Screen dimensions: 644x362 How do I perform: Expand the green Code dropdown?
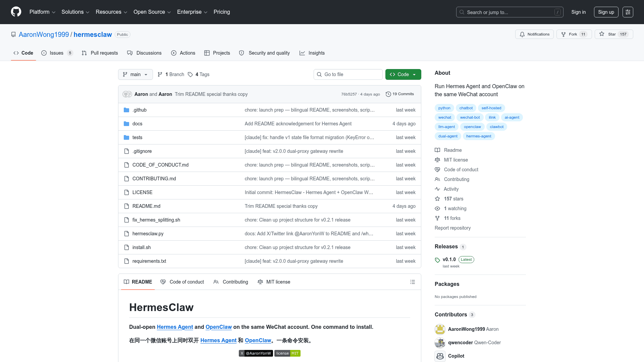403,74
